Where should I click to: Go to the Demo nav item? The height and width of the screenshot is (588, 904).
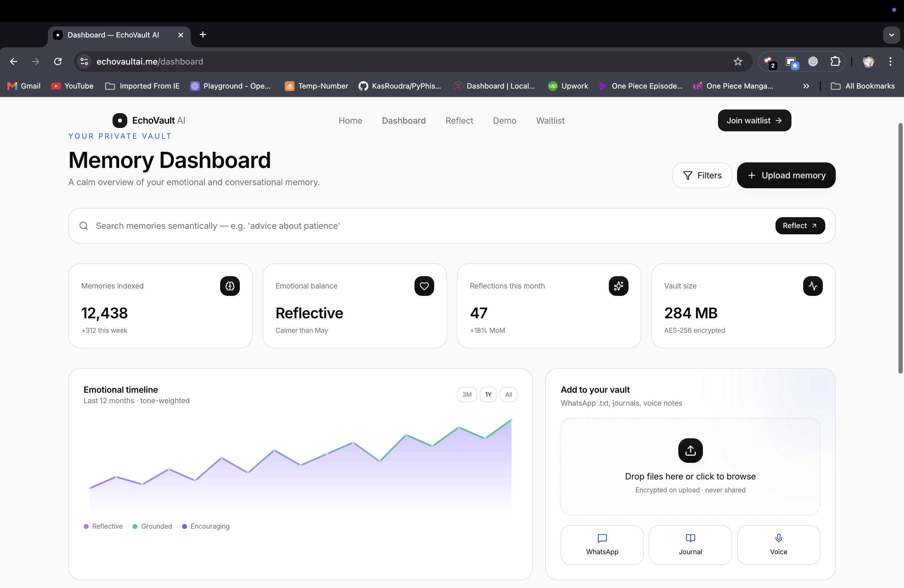[504, 121]
